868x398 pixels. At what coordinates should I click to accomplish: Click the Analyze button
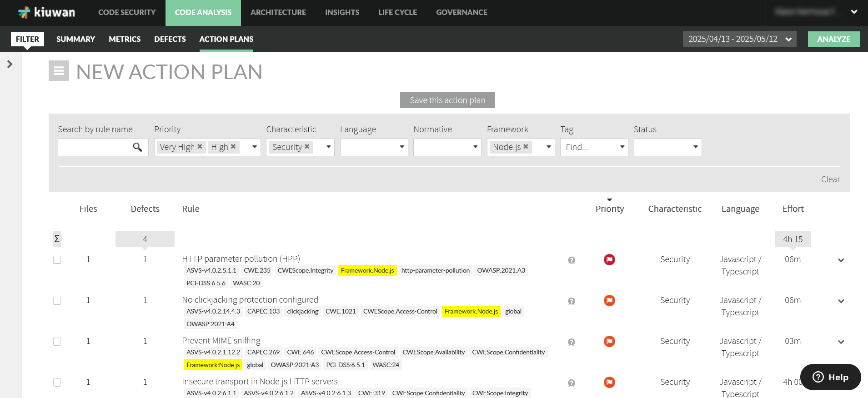833,39
